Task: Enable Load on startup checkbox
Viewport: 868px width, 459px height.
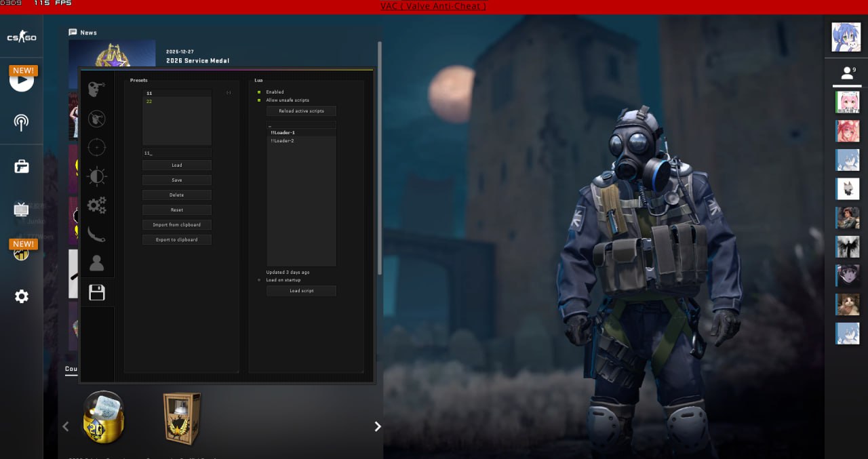Action: 258,280
